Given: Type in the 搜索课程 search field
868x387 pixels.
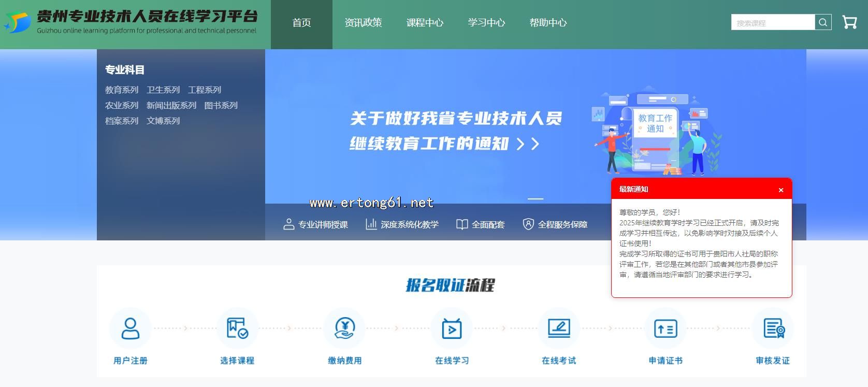Looking at the screenshot, I should click(x=772, y=23).
